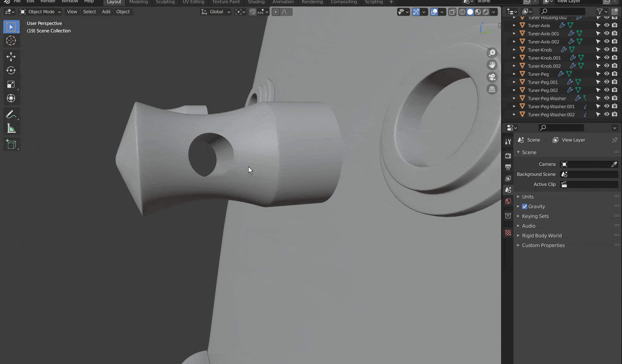Hide the Tuner-Knob object in viewport
Image resolution: width=622 pixels, height=364 pixels.
pos(606,50)
